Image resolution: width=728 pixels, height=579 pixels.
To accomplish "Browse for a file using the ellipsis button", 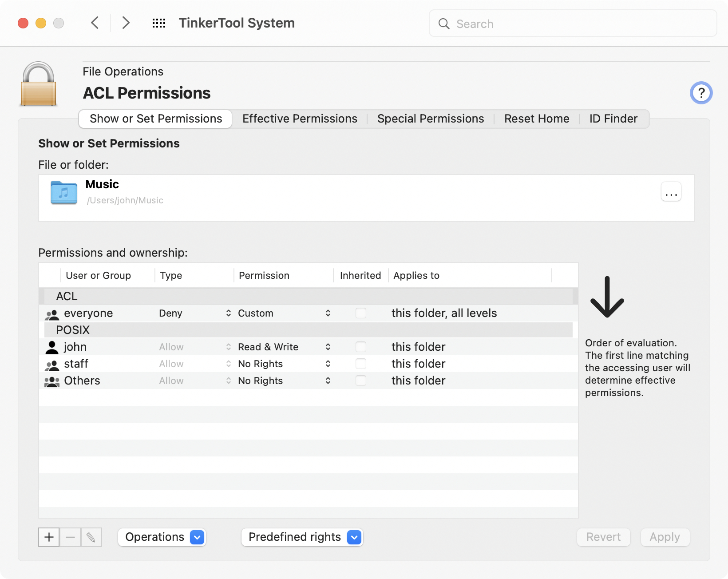I will tap(671, 191).
